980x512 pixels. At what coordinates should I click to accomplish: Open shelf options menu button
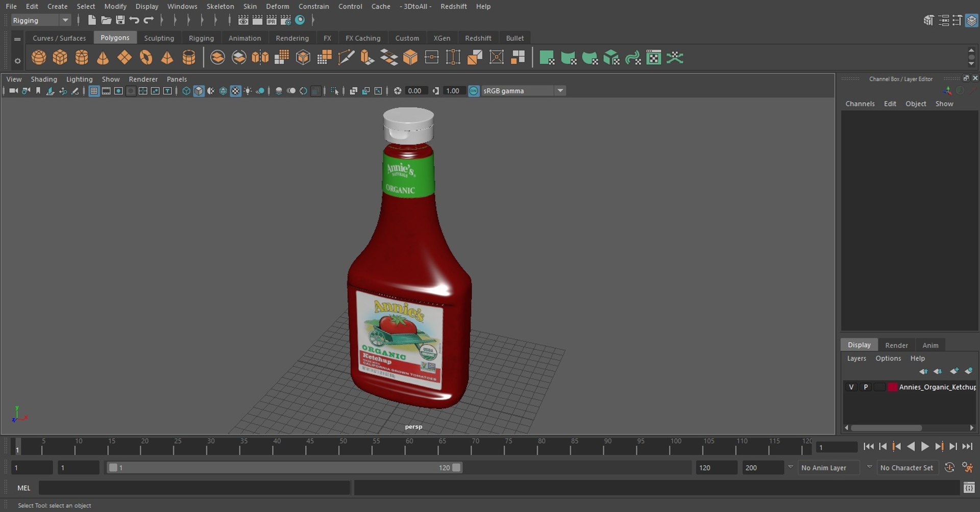[17, 61]
